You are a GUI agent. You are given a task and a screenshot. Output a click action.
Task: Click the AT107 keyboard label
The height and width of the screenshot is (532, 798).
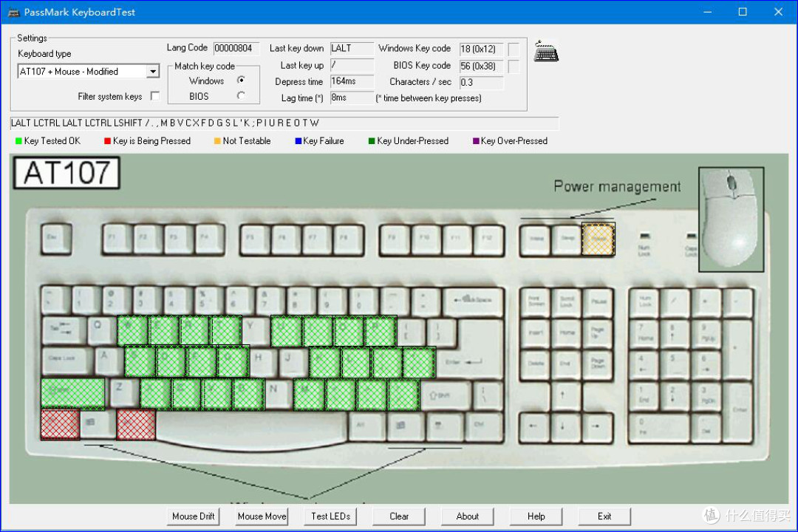66,173
